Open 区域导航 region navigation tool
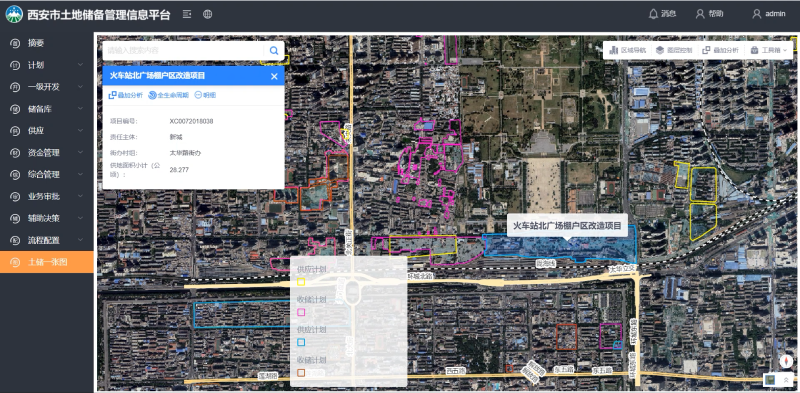This screenshot has width=800, height=393. (x=628, y=50)
